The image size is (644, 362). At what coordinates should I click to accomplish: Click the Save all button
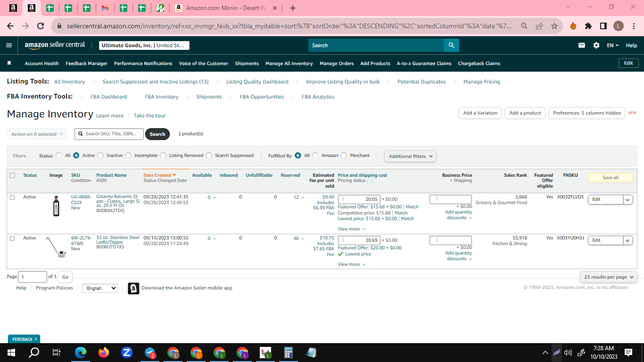611,178
